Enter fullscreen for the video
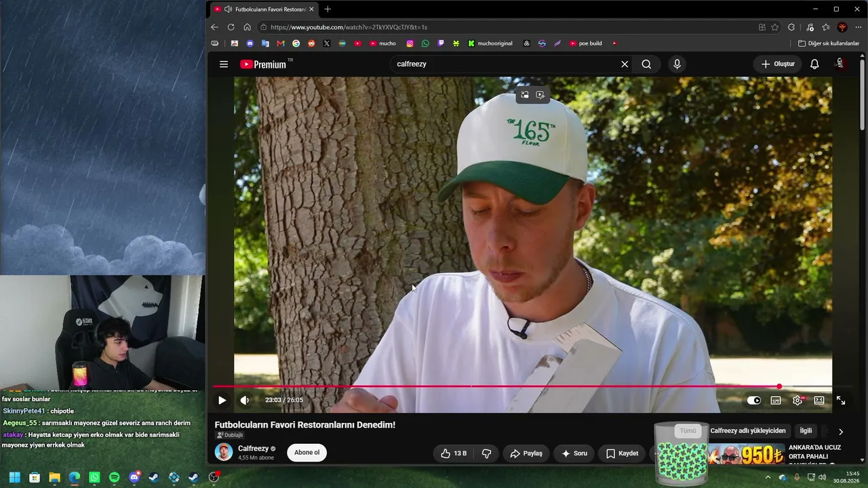The height and width of the screenshot is (488, 868). pos(841,401)
